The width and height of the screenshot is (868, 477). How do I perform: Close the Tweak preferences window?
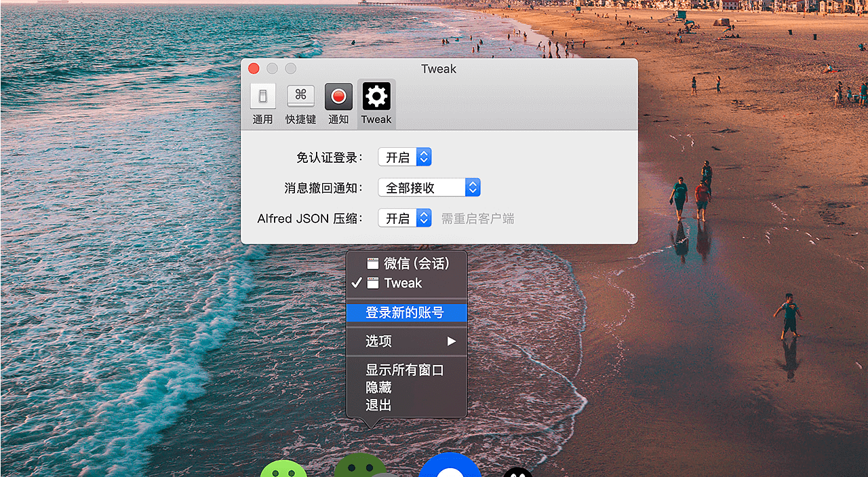254,69
